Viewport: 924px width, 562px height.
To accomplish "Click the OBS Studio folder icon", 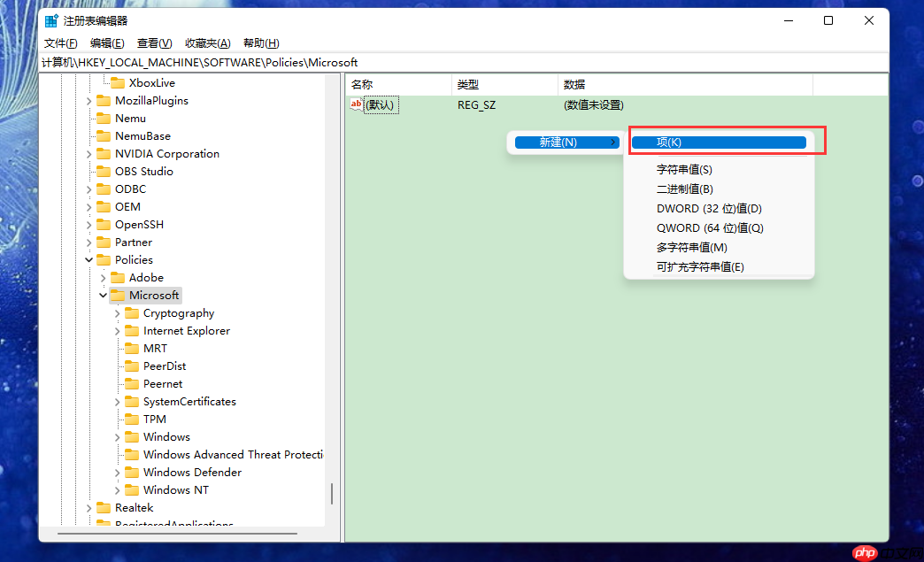I will coord(104,171).
